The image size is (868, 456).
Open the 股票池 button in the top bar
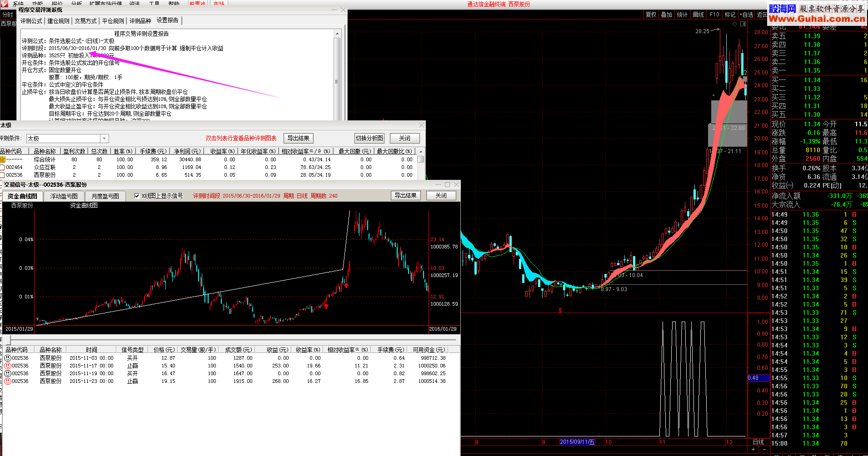(197, 3)
